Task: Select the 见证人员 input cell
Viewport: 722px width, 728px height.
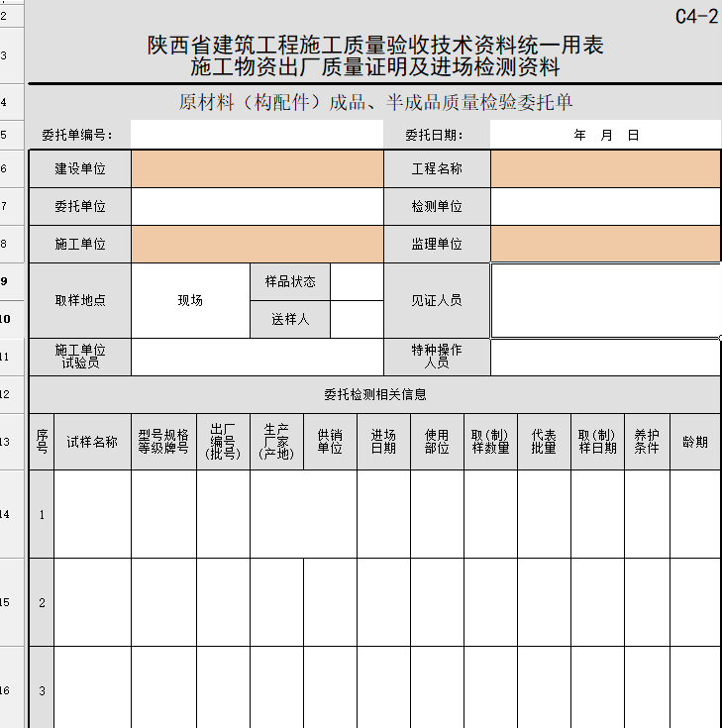Action: point(605,300)
